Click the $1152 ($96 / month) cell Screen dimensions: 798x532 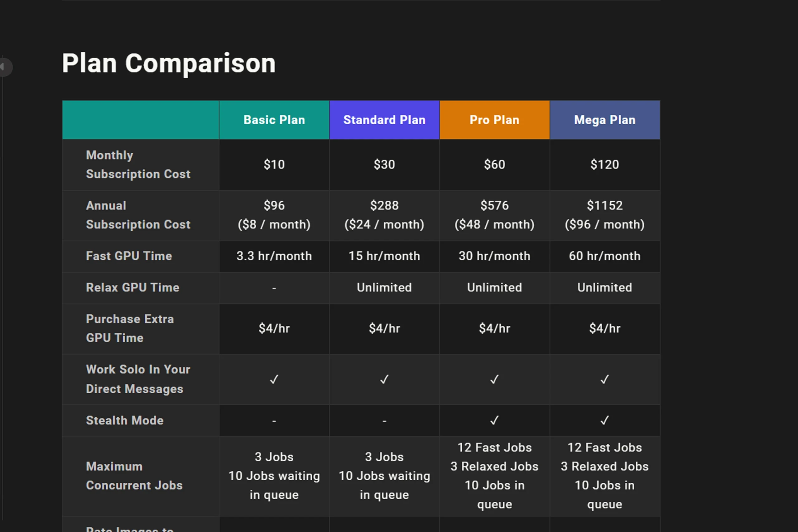pos(605,215)
